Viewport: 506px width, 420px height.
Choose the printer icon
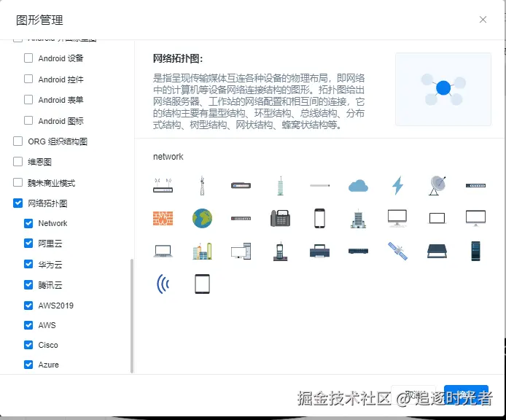pyautogui.click(x=319, y=251)
